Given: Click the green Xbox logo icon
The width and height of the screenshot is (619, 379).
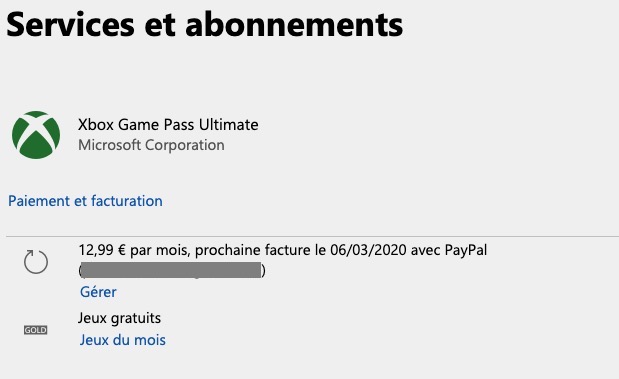Looking at the screenshot, I should tap(36, 135).
